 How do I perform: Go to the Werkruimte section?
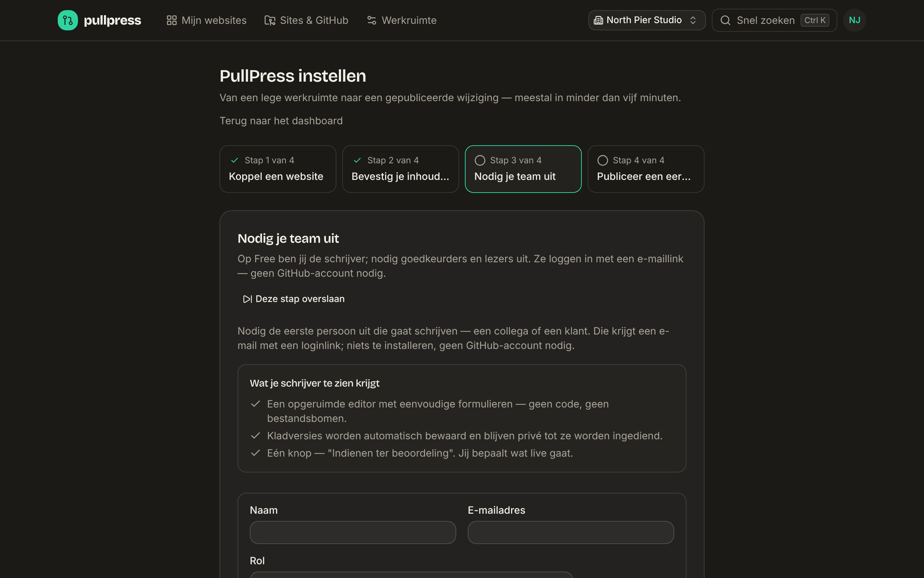pyautogui.click(x=402, y=20)
